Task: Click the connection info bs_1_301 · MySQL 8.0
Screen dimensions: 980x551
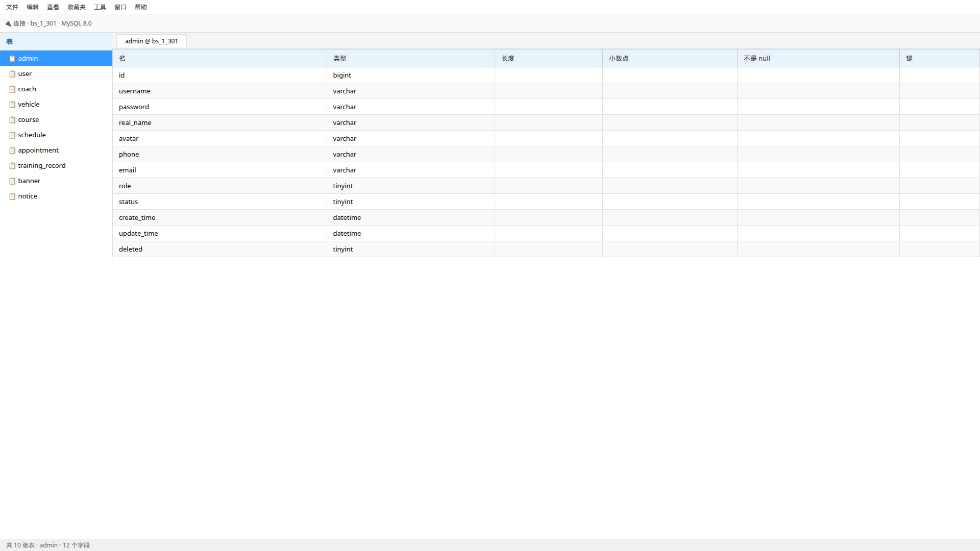Action: tap(61, 23)
